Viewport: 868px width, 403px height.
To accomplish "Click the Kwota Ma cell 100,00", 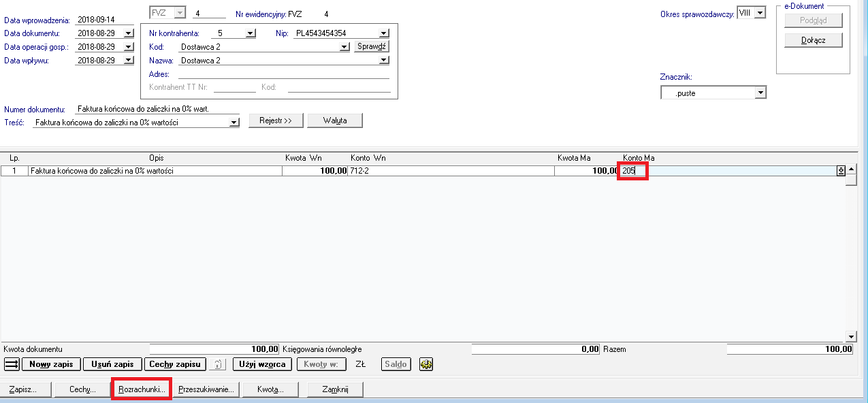I will point(587,171).
